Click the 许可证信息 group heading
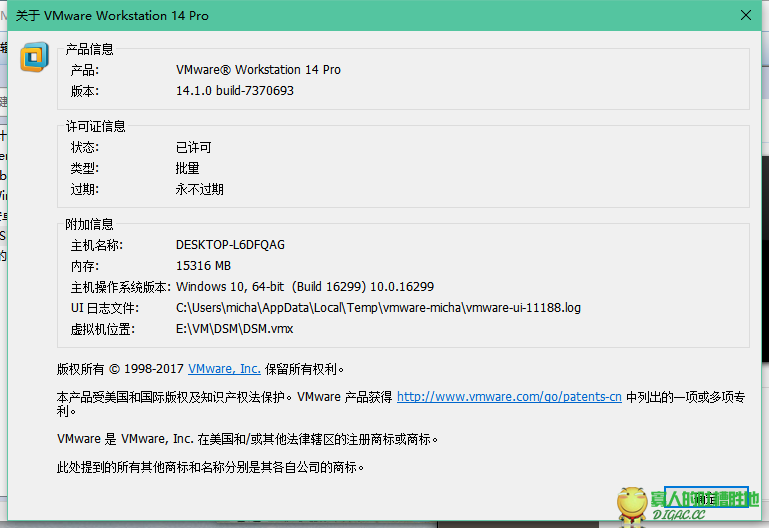The height and width of the screenshot is (528, 769). [x=96, y=126]
